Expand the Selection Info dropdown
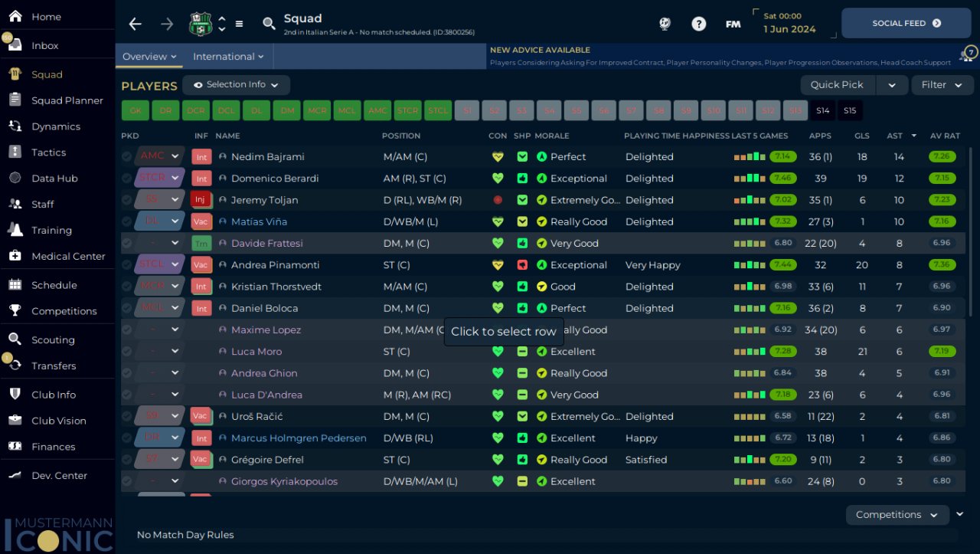Image resolution: width=980 pixels, height=554 pixels. 236,85
